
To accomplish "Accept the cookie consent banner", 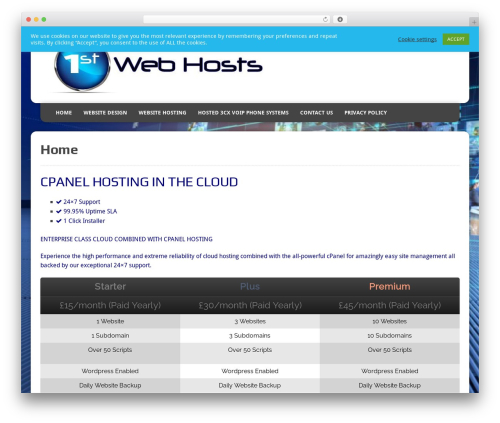I will (x=456, y=39).
